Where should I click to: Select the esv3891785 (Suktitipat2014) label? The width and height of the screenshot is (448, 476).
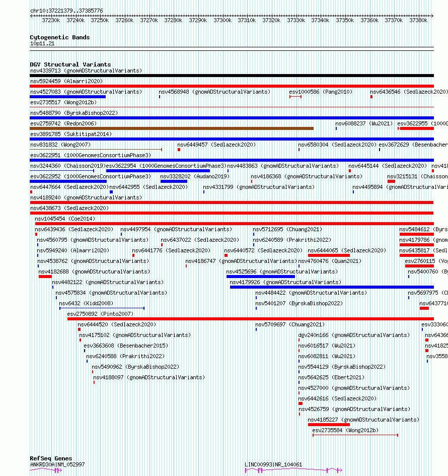pyautogui.click(x=71, y=134)
